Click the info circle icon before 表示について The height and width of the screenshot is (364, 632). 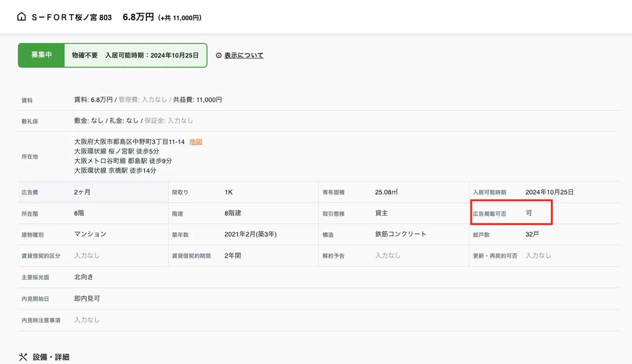click(219, 55)
